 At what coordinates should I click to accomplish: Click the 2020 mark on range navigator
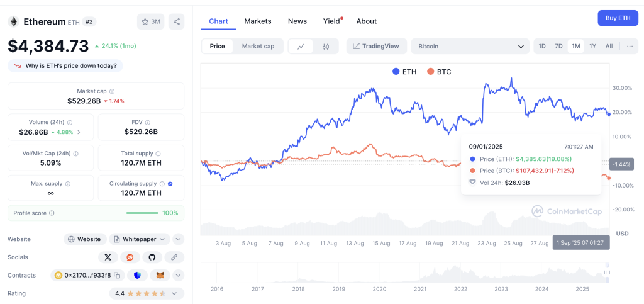(x=379, y=290)
